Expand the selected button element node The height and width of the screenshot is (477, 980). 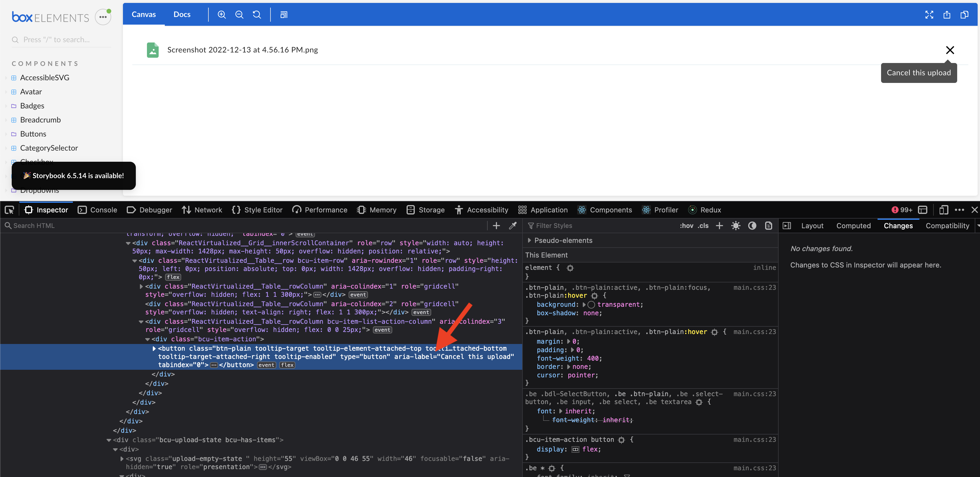click(154, 348)
